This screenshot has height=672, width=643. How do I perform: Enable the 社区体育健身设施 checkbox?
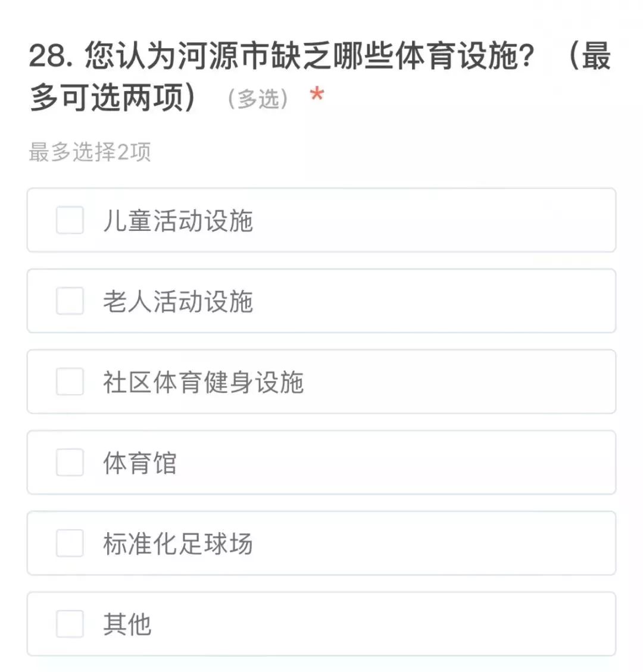click(x=70, y=382)
